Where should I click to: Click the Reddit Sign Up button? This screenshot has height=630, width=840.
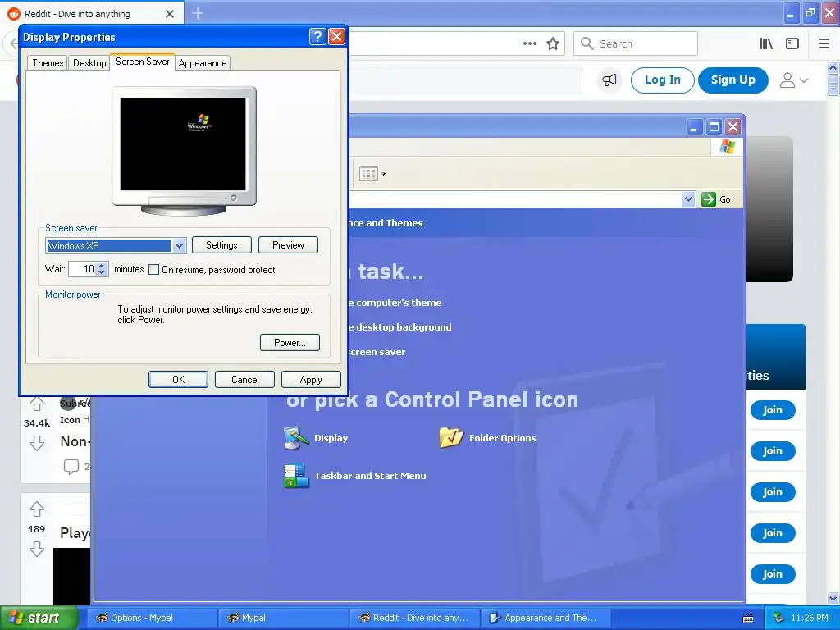(733, 80)
